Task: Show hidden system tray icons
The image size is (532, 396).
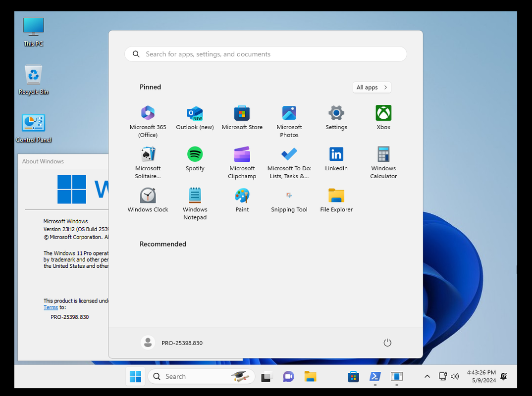Action: (427, 376)
